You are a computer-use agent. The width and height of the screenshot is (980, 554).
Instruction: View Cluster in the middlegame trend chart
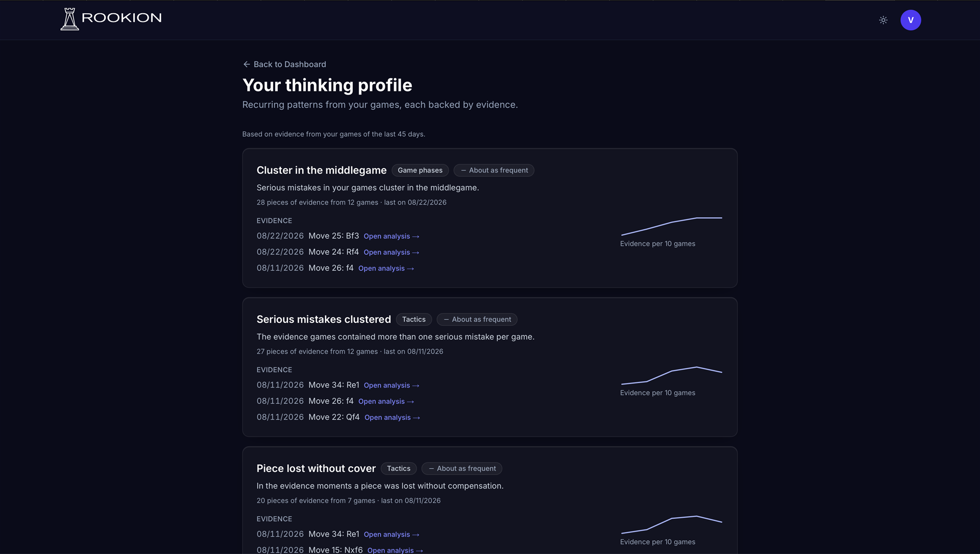(671, 226)
